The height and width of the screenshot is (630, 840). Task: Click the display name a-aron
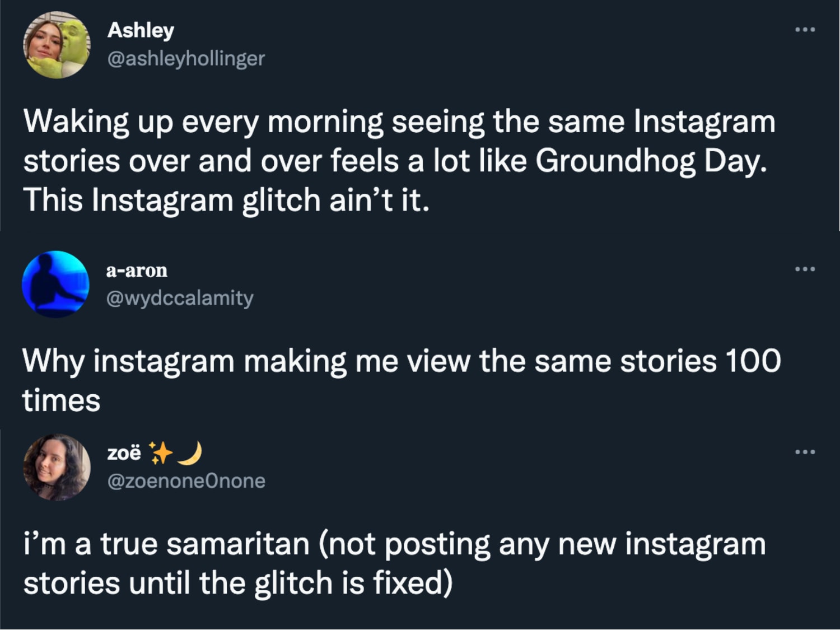[137, 270]
